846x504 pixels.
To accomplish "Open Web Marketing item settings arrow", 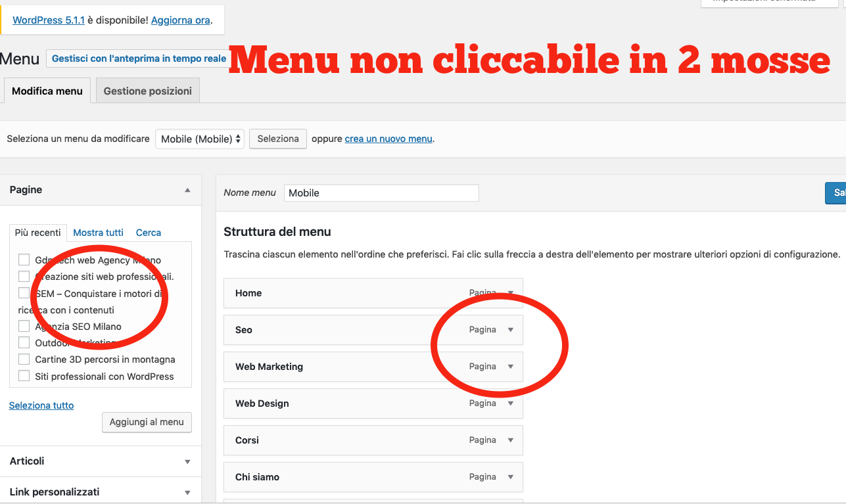I will (x=511, y=367).
